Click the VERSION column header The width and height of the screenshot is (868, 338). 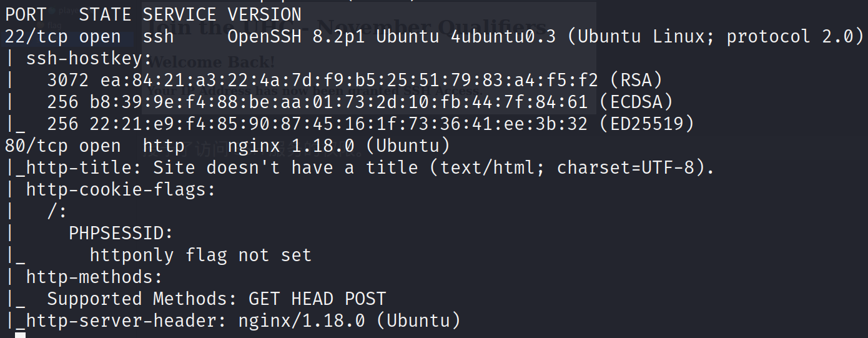coord(264,14)
